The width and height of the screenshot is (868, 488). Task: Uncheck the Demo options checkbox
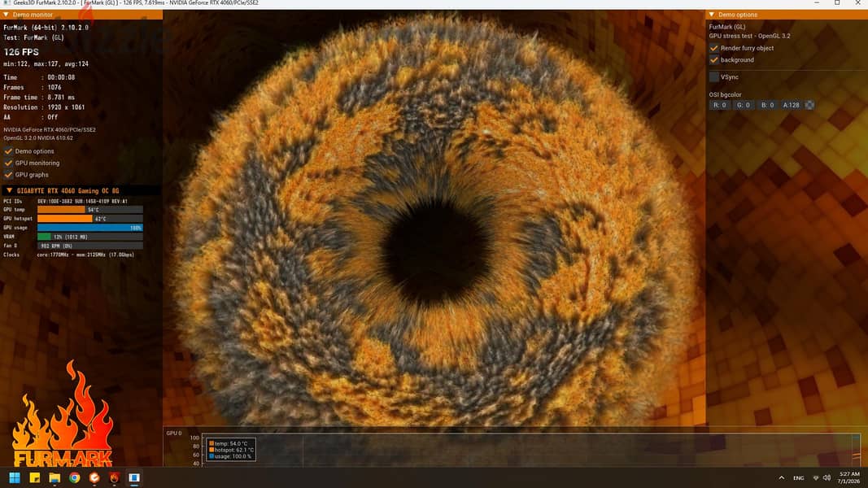click(x=8, y=151)
